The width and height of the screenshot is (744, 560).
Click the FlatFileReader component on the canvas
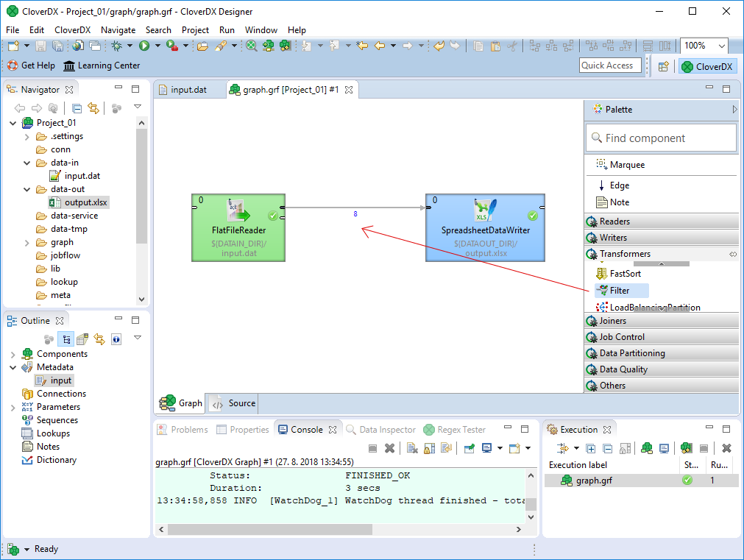tap(238, 228)
